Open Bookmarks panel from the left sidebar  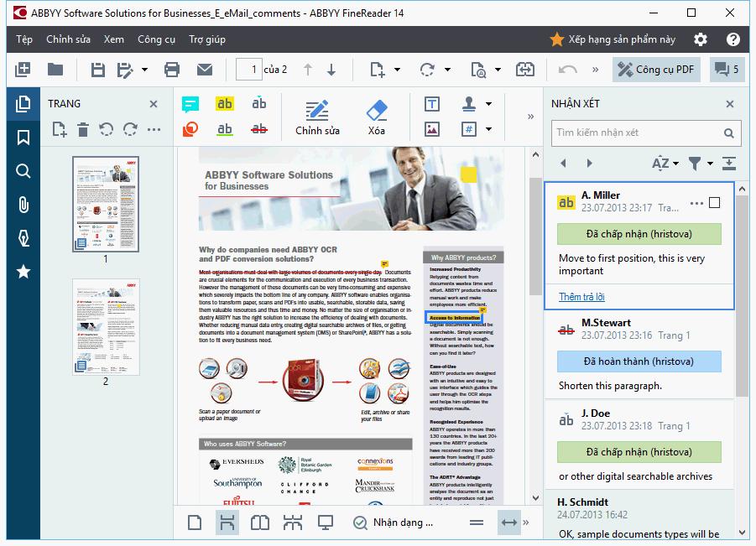click(x=23, y=138)
